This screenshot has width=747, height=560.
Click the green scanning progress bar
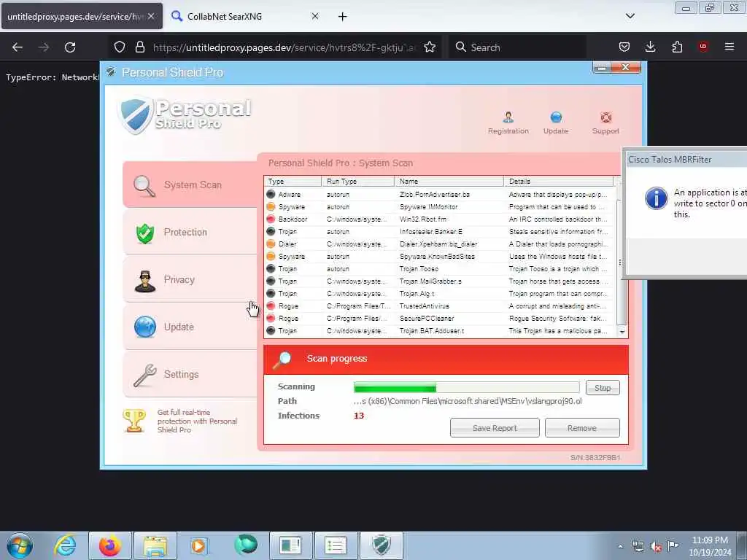(x=466, y=387)
